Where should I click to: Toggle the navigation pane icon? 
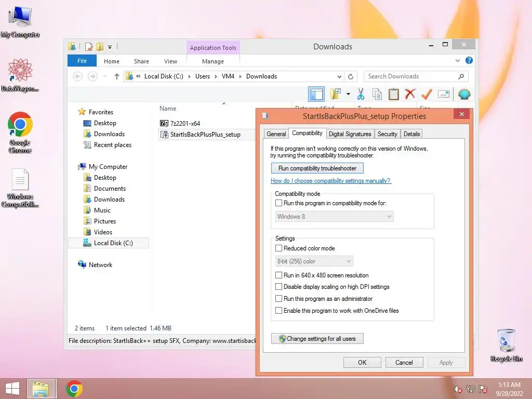pyautogui.click(x=316, y=95)
